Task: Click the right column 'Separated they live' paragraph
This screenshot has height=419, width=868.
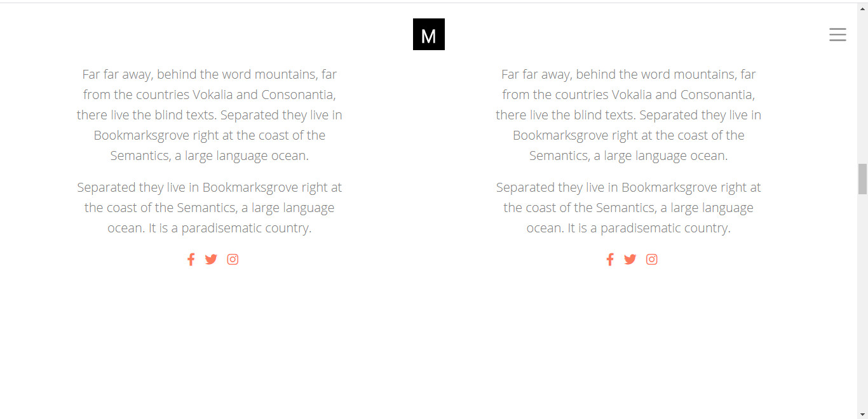Action: click(628, 208)
